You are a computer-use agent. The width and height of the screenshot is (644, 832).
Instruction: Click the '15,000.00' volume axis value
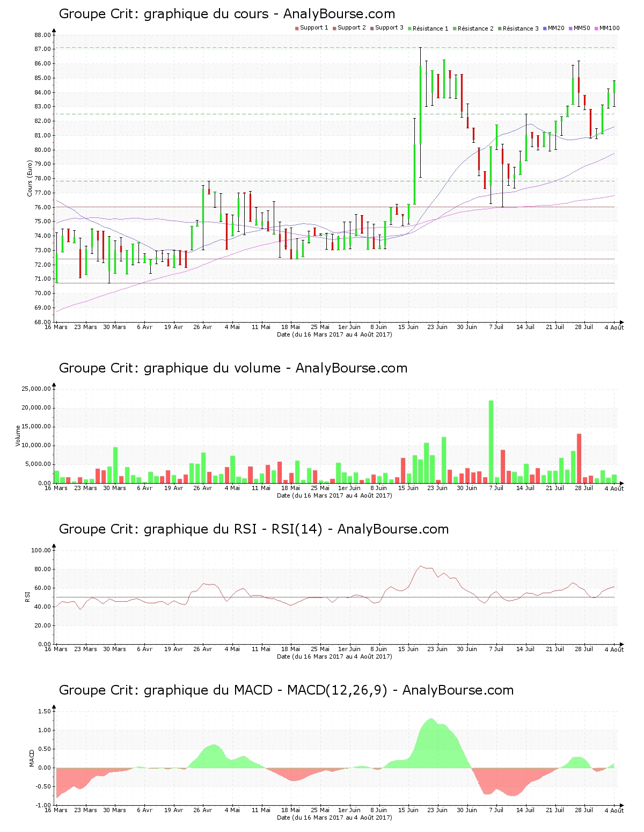click(36, 427)
